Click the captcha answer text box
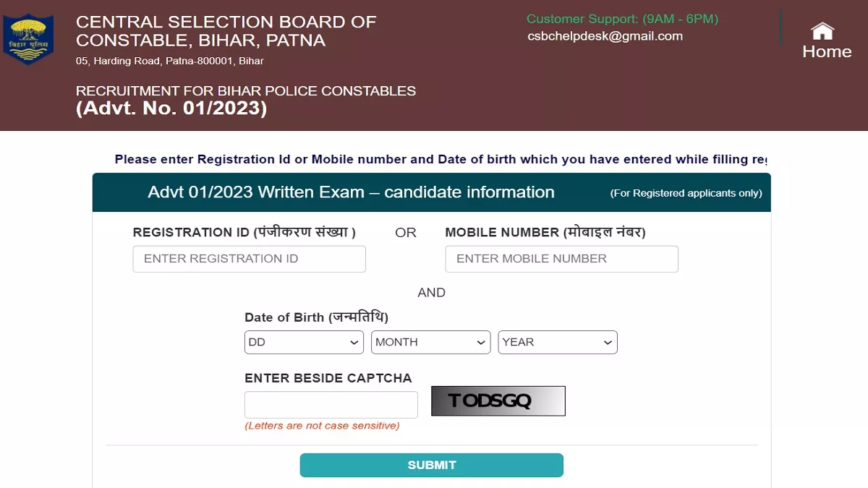This screenshot has height=488, width=868. pyautogui.click(x=331, y=405)
